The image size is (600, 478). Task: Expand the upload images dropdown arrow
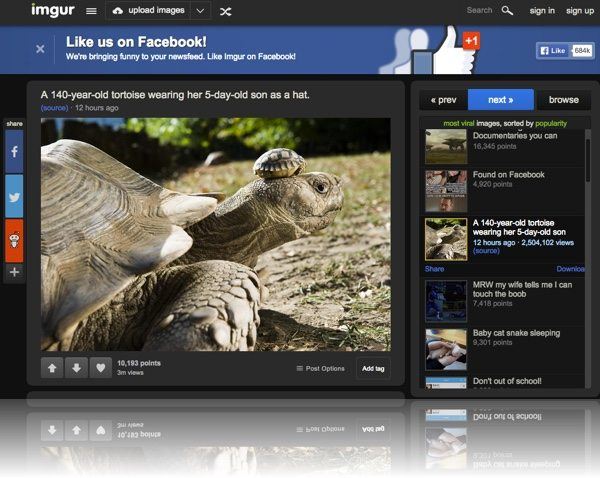(x=200, y=11)
